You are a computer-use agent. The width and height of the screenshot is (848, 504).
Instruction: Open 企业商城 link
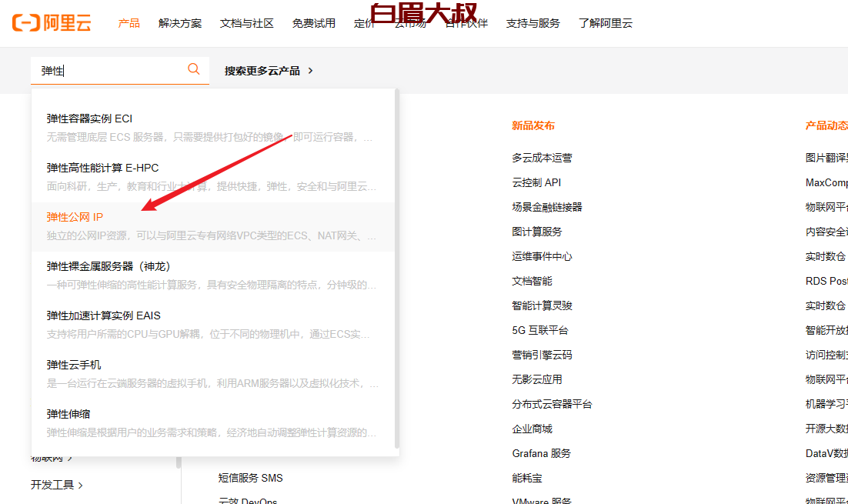[533, 429]
